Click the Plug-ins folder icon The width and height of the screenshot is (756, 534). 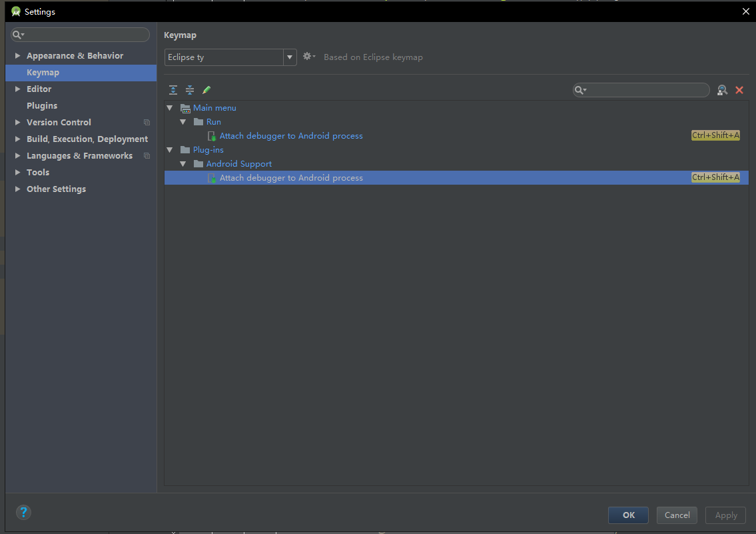[x=185, y=150]
